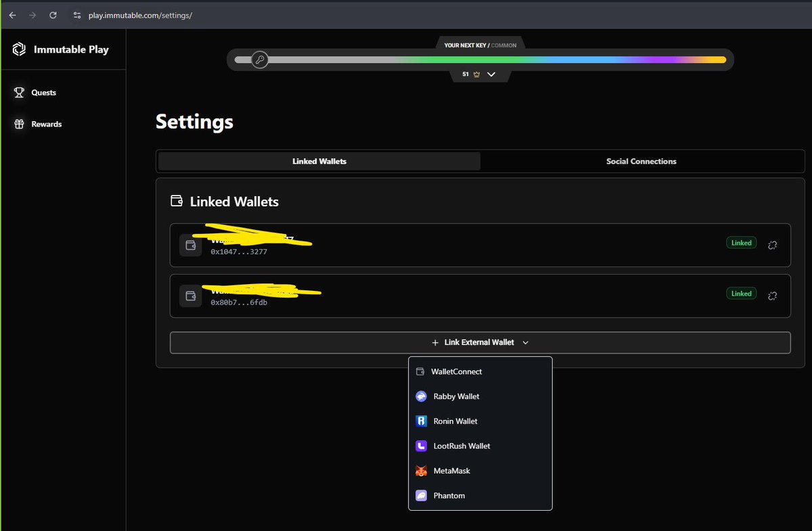Click Linked badge for wallet 0x1047...3277
The image size is (812, 531).
tap(741, 243)
